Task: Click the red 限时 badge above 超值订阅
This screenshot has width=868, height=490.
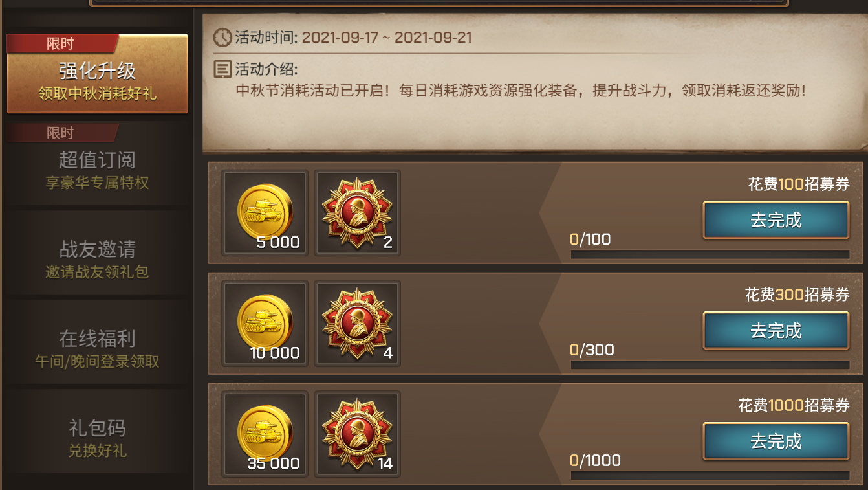Action: [x=63, y=133]
